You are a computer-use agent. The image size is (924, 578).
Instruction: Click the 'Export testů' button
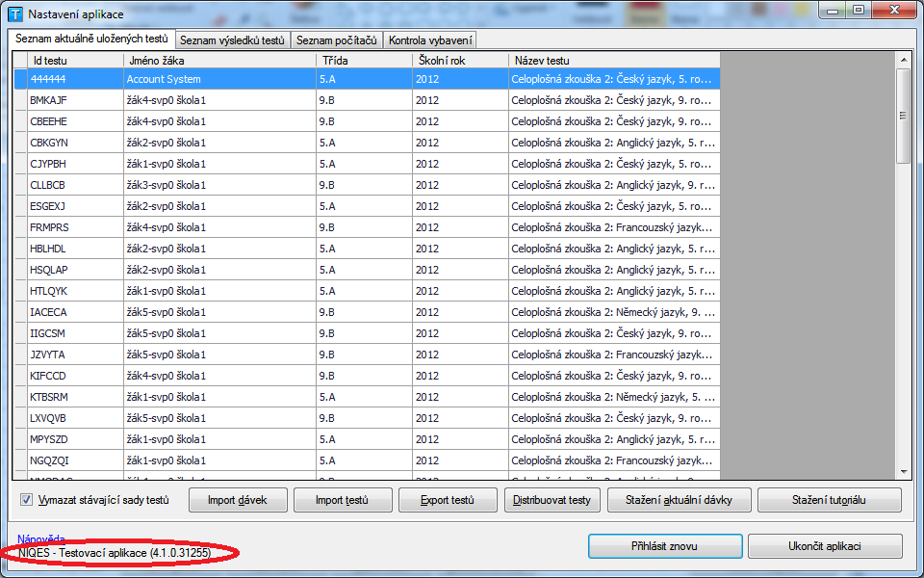point(448,500)
